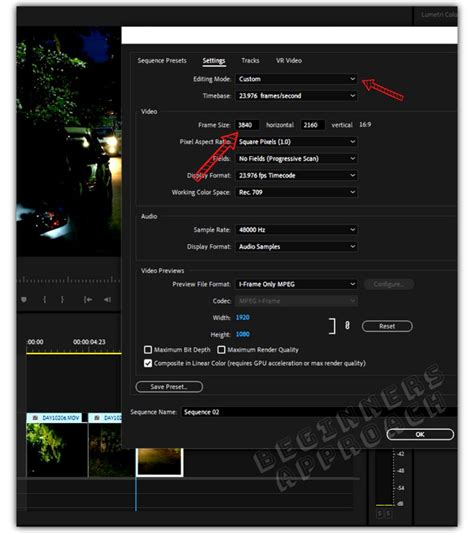The height and width of the screenshot is (533, 474).
Task: Click the Add Marker icon in the monitor
Action: (24, 299)
